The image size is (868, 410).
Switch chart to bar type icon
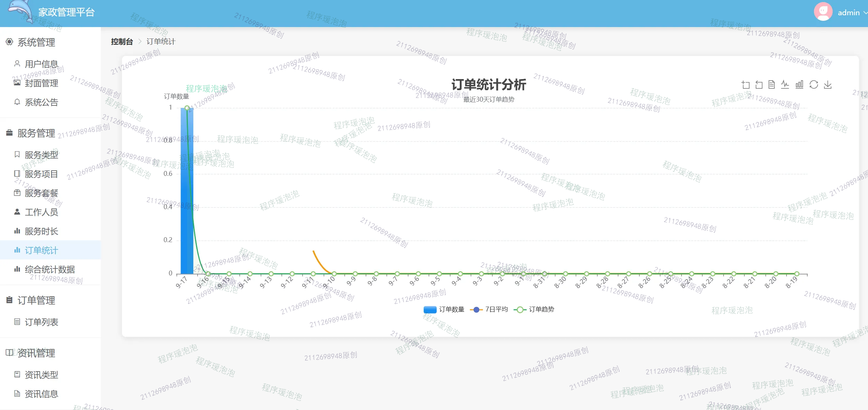[x=799, y=85]
